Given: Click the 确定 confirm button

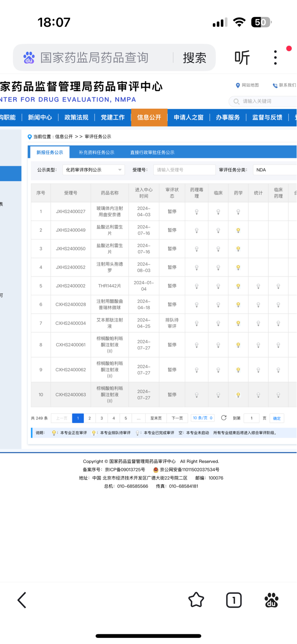Looking at the screenshot, I should (x=277, y=418).
